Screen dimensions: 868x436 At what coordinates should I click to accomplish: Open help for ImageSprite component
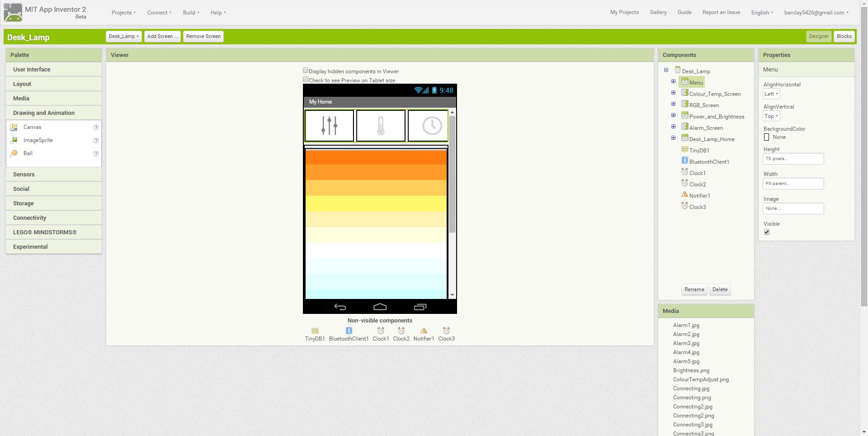[96, 141]
